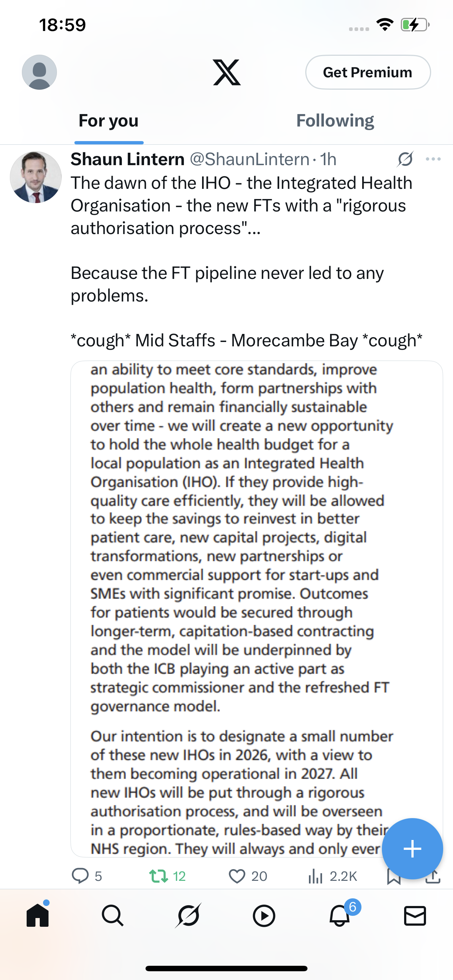
Task: Tap the Get Premium button
Action: coord(368,72)
